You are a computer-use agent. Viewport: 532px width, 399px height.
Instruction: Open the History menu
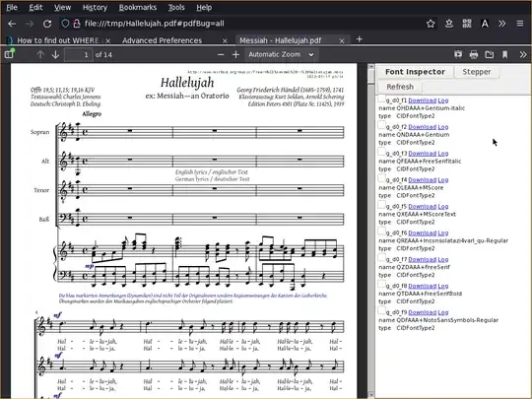95,7
